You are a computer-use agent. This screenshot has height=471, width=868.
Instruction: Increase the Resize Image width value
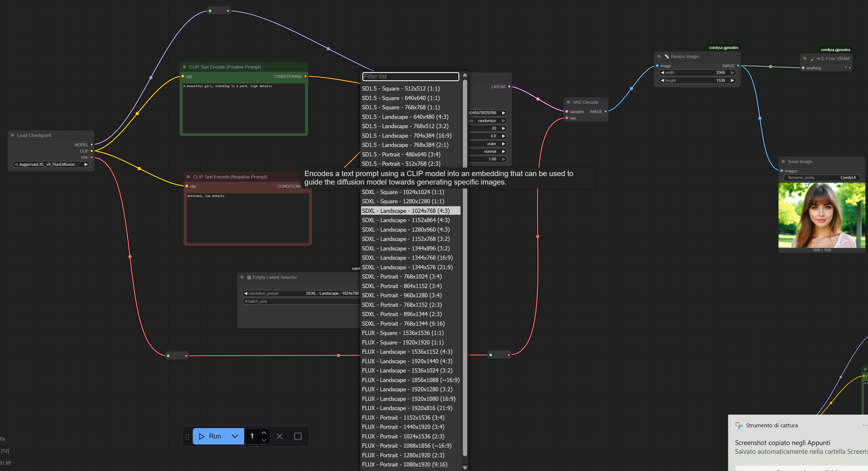tap(732, 73)
